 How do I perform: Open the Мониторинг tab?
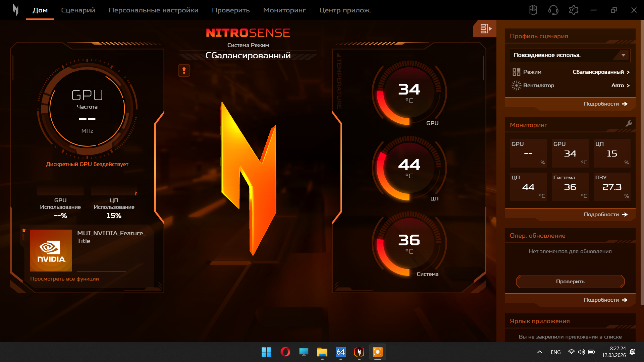pos(284,10)
